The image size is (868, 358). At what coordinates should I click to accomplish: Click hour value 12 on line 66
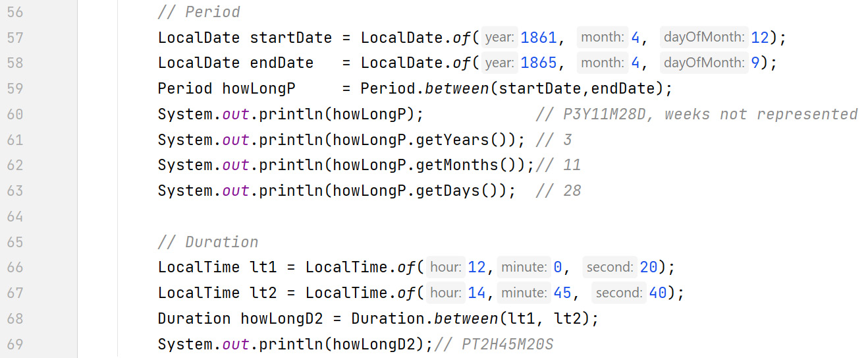coord(476,267)
